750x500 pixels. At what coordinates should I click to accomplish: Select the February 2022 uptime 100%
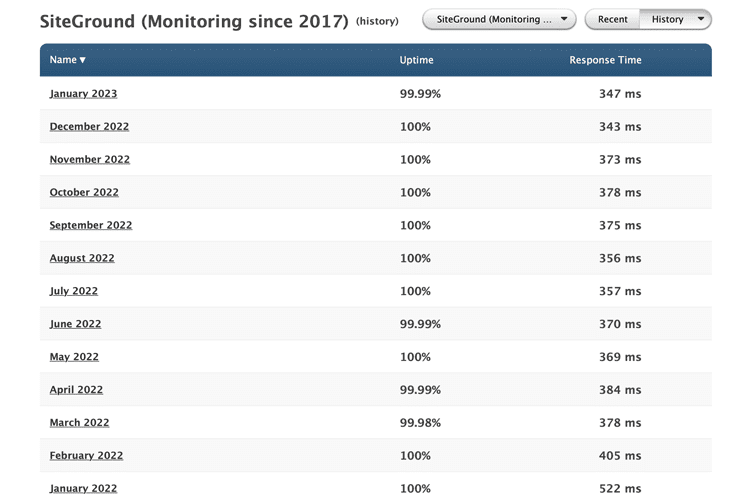click(415, 456)
